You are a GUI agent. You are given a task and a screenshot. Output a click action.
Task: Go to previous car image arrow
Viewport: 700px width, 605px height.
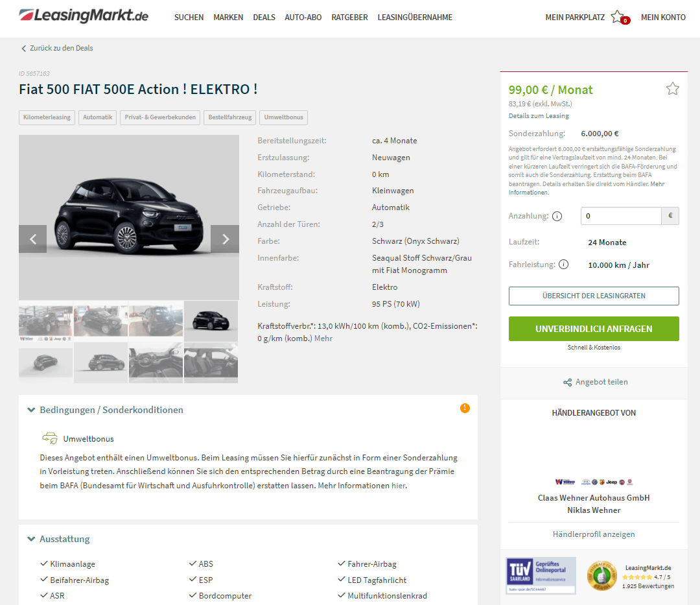pos(32,239)
